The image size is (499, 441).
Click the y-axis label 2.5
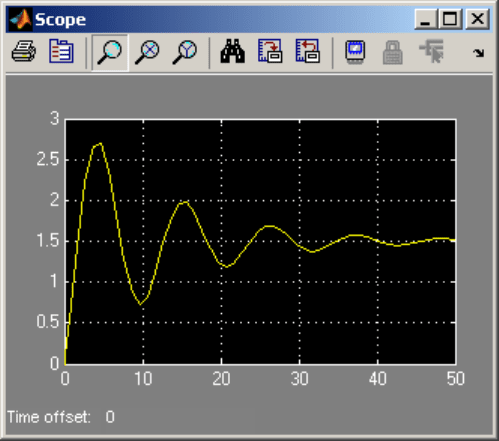(x=48, y=160)
